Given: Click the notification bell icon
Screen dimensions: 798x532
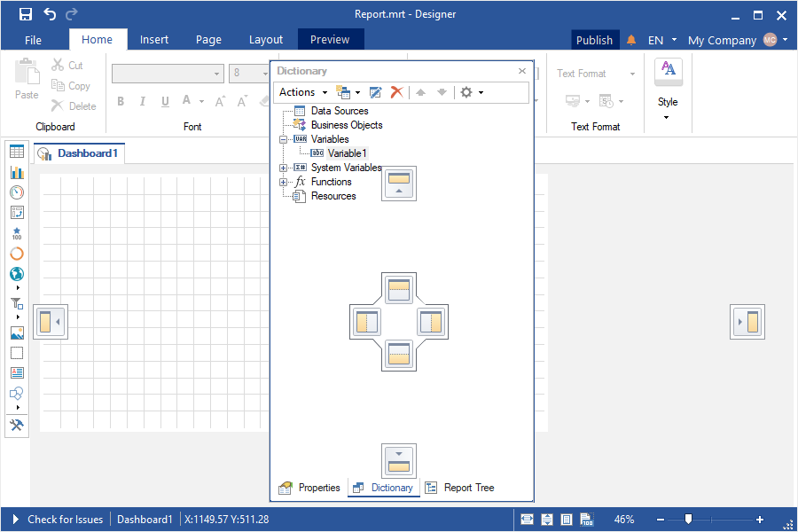Looking at the screenshot, I should click(x=631, y=40).
